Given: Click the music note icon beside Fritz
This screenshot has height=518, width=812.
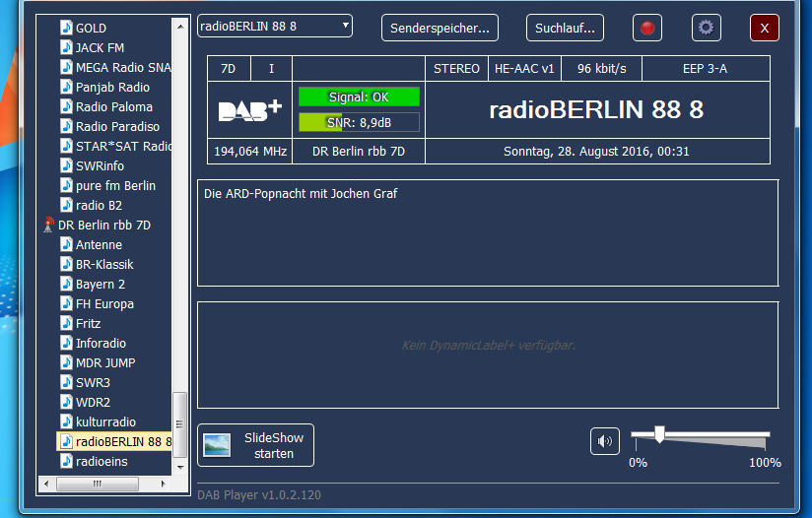Looking at the screenshot, I should (66, 323).
